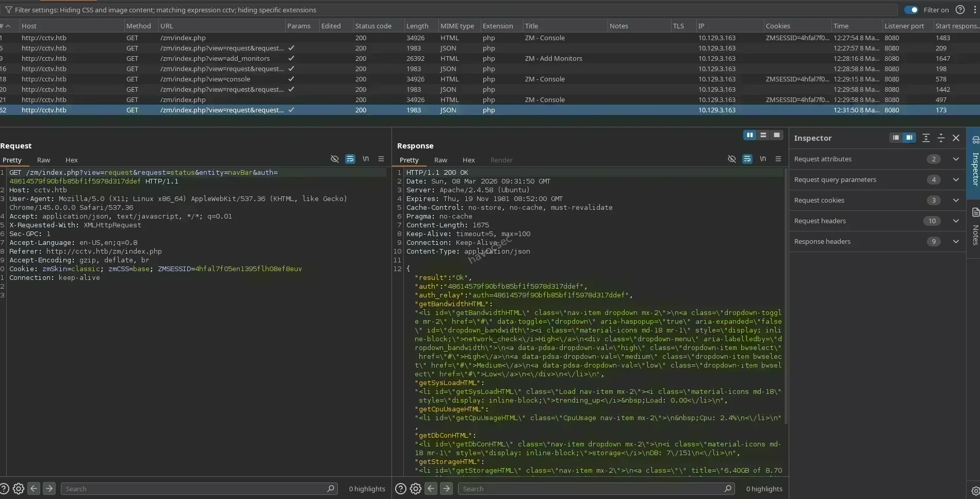Screen dimensions: 980x499
Task: Go to previous match in Request search
Action: click(34, 488)
